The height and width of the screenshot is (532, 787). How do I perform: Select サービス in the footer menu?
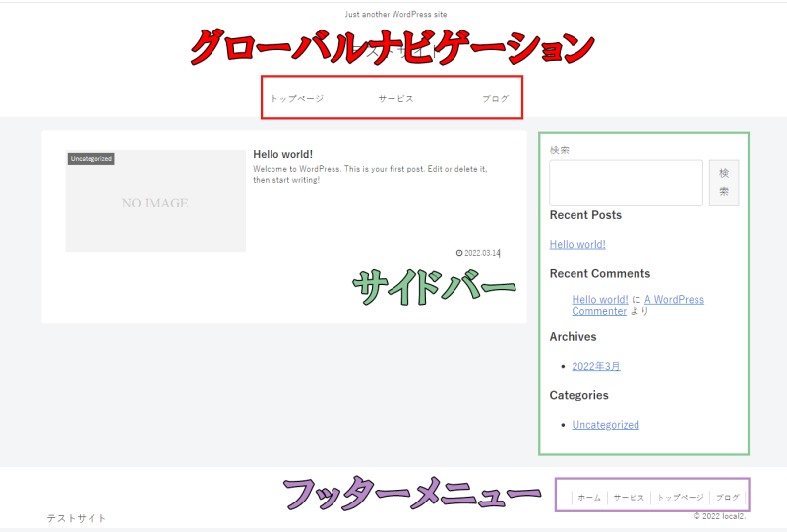[629, 498]
